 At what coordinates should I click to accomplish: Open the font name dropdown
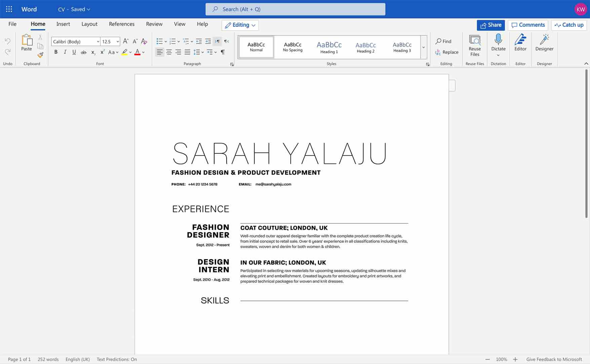tap(98, 42)
